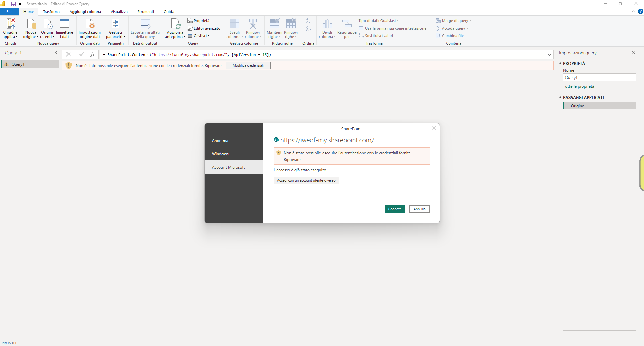The image size is (644, 346).
Task: Open the Visualizza tab
Action: pyautogui.click(x=119, y=12)
